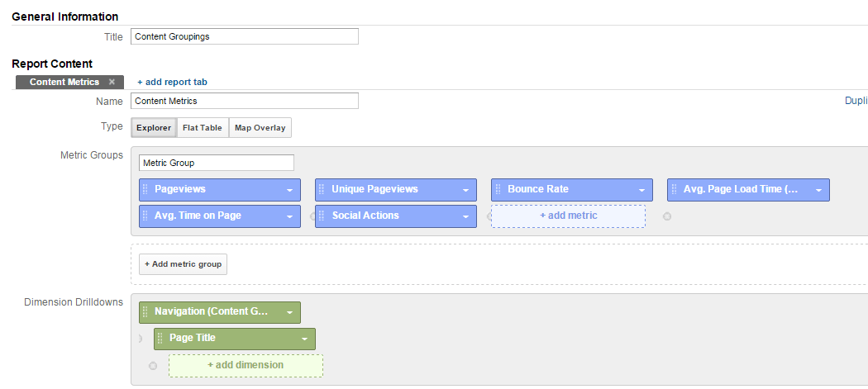Click the drag grip on the Bounce Rate metric
868x389 pixels.
(x=498, y=189)
